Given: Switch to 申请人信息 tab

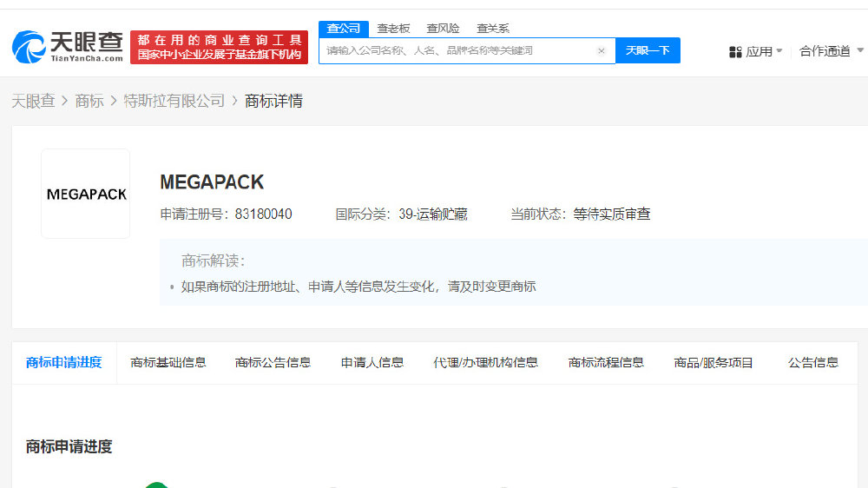Looking at the screenshot, I should pyautogui.click(x=372, y=363).
